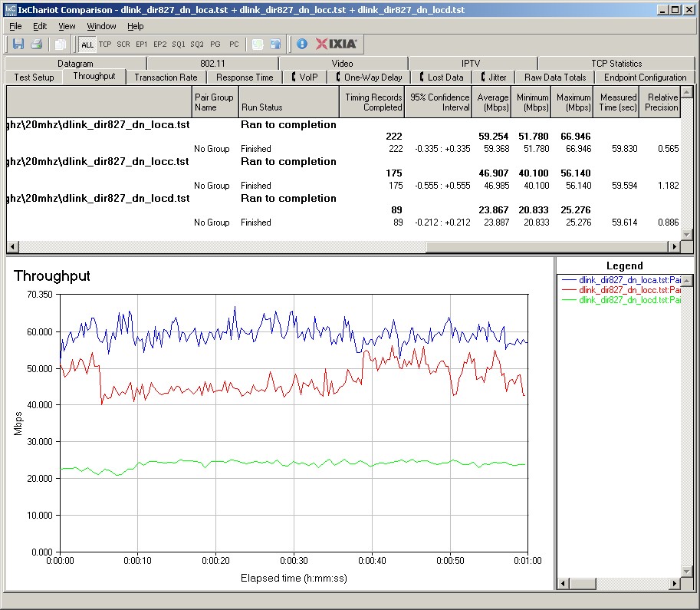700x610 pixels.
Task: Switch to the Transaction Rate tab
Action: 166,77
